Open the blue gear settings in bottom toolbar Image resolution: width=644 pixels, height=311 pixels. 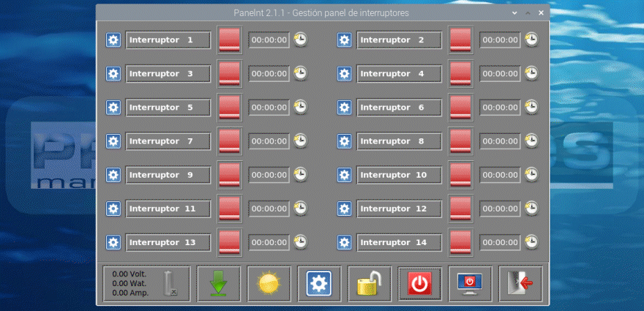pyautogui.click(x=319, y=284)
